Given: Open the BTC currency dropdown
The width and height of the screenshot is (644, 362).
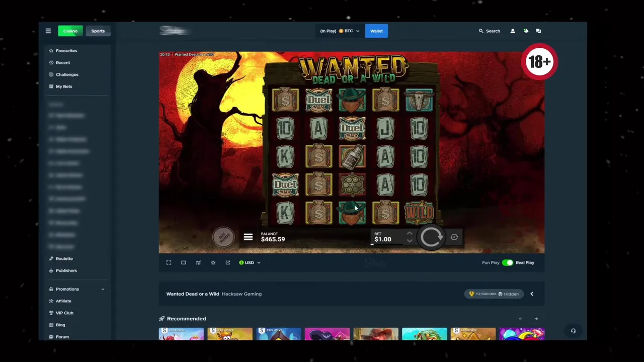Looking at the screenshot, I should (340, 31).
